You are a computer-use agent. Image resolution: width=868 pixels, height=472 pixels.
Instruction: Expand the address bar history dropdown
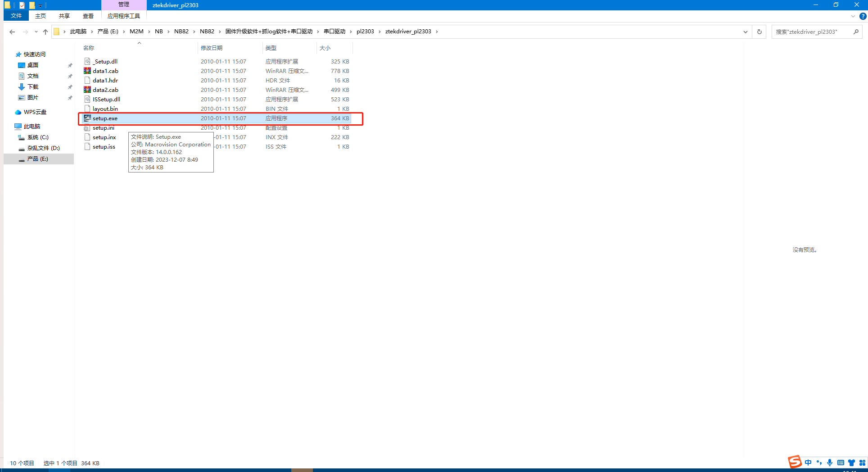coord(746,32)
